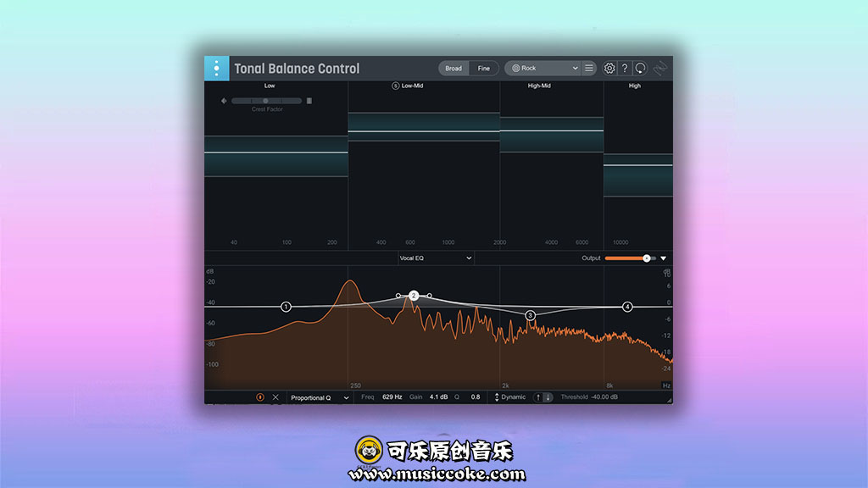
Task: Click the Freq 629 Hz field
Action: click(392, 396)
